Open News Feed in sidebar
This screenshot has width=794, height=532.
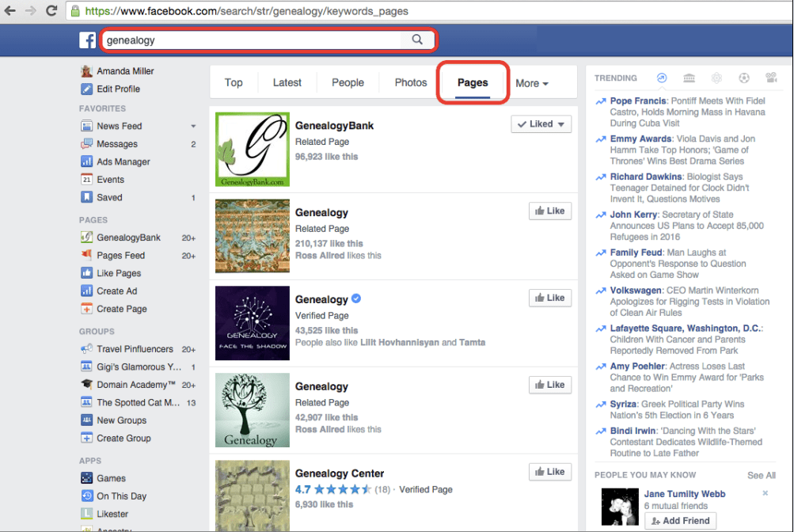119,126
